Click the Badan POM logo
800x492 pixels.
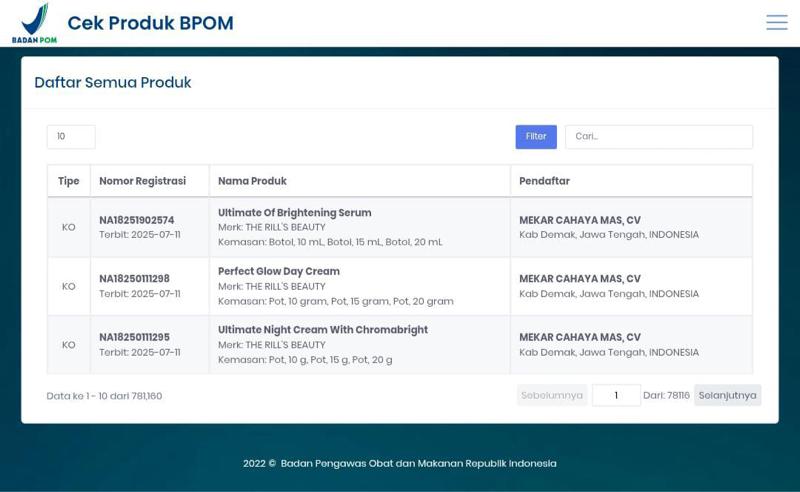(34, 23)
